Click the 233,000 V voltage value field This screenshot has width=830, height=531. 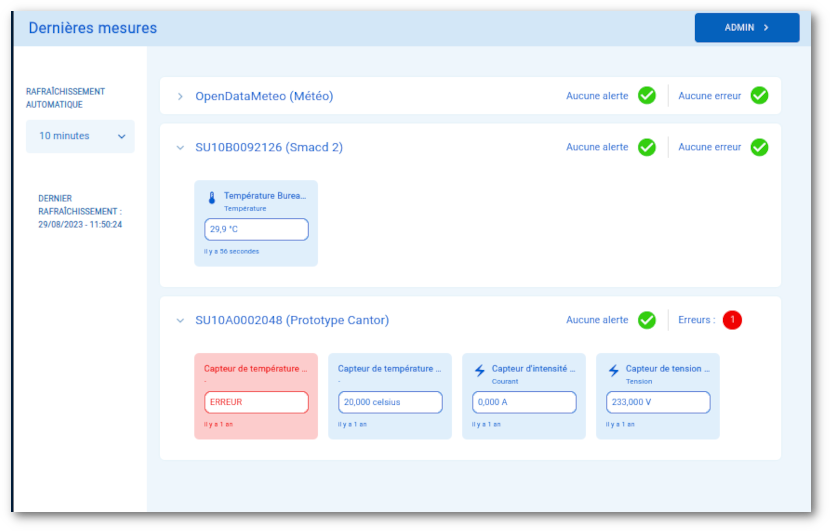point(658,402)
